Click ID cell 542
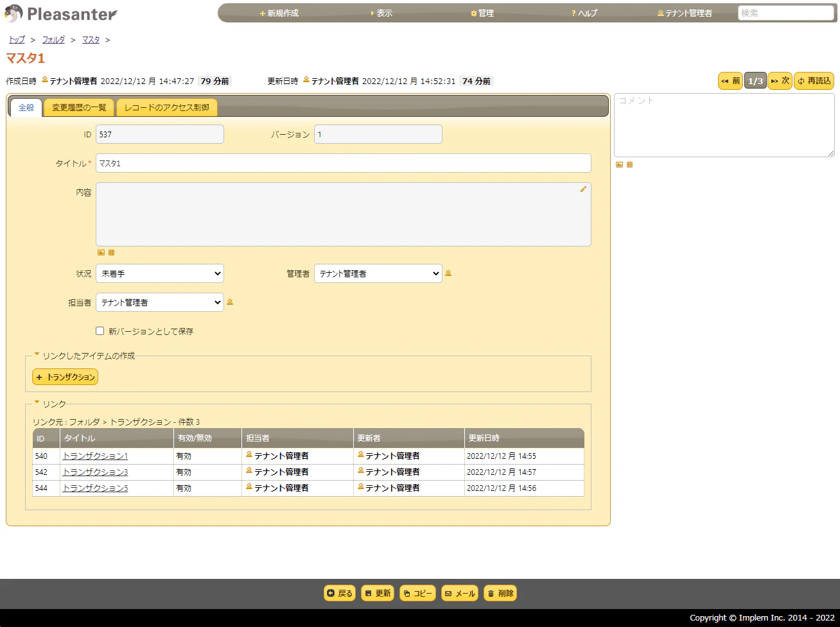Image resolution: width=840 pixels, height=627 pixels. pyautogui.click(x=46, y=472)
